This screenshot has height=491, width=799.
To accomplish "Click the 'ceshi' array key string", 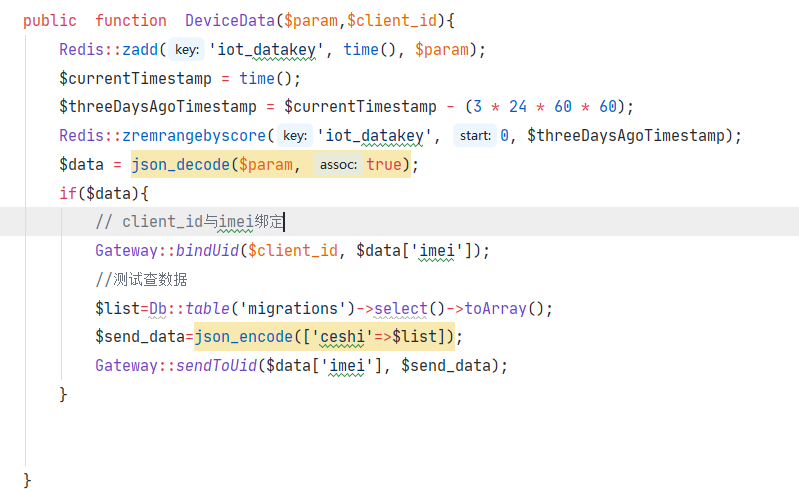I will point(342,337).
